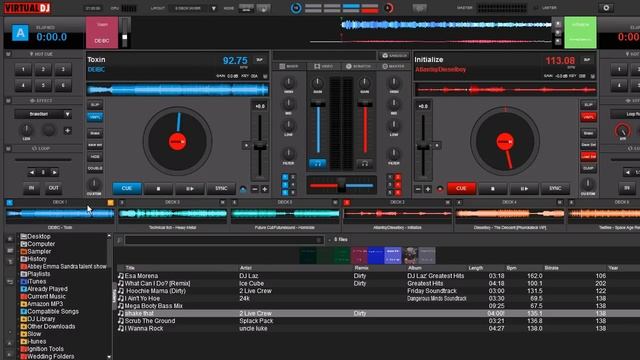Click left deck pitch slider handle
This screenshot has width=640, height=360.
pos(260,146)
